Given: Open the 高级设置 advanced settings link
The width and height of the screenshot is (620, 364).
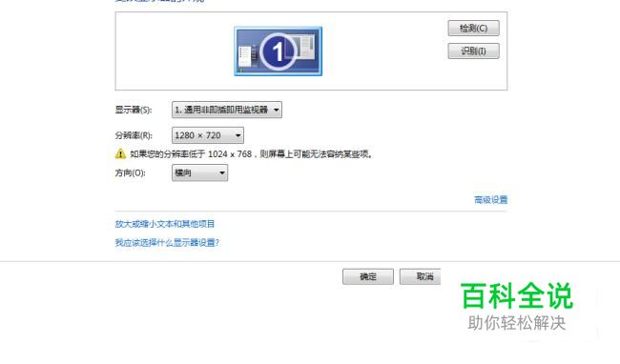Looking at the screenshot, I should click(490, 200).
